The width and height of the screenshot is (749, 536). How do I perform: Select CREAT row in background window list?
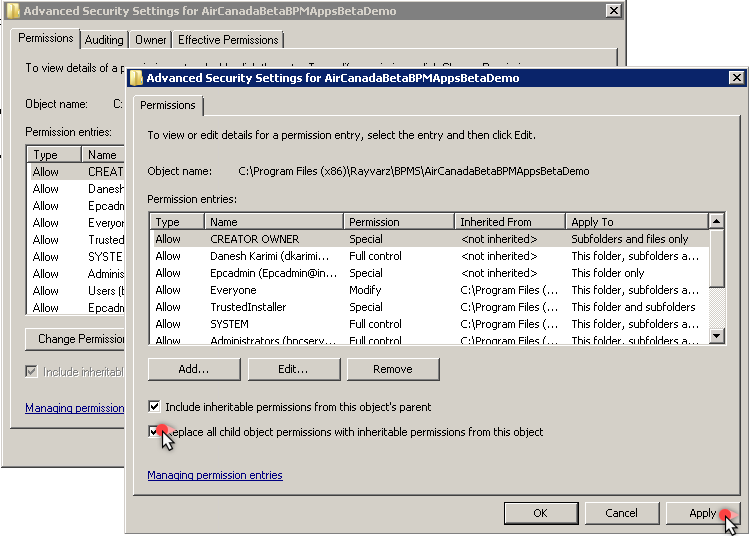click(77, 172)
